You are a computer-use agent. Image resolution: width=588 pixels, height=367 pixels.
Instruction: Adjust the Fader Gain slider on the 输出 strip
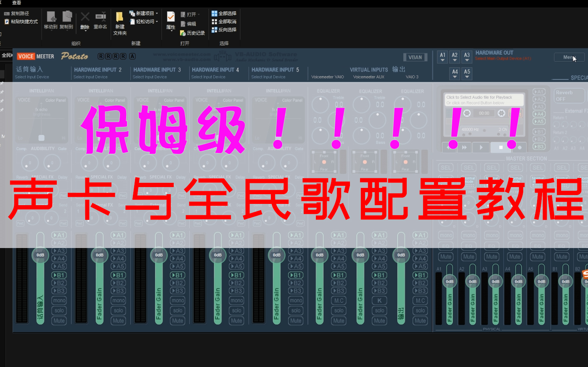[x=401, y=255]
